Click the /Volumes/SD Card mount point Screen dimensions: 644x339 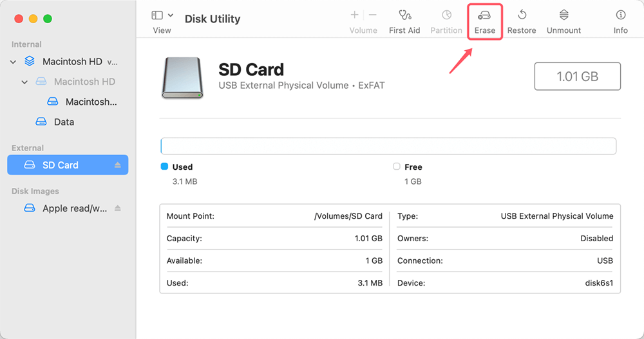(x=348, y=216)
